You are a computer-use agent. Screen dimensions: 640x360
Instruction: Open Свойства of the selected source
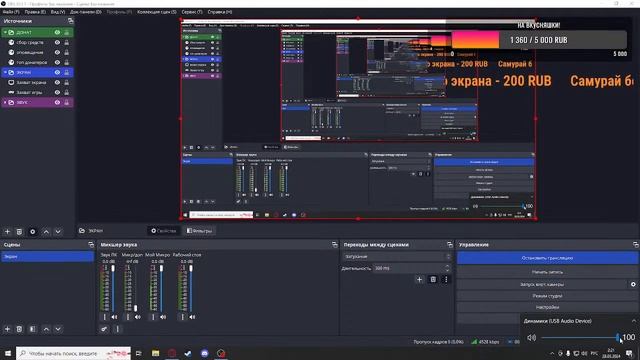(x=164, y=231)
